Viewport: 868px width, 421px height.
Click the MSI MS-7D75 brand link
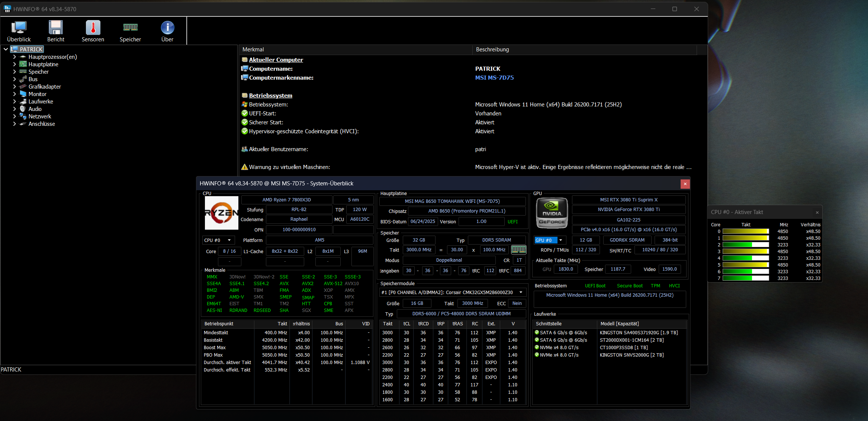click(x=494, y=77)
